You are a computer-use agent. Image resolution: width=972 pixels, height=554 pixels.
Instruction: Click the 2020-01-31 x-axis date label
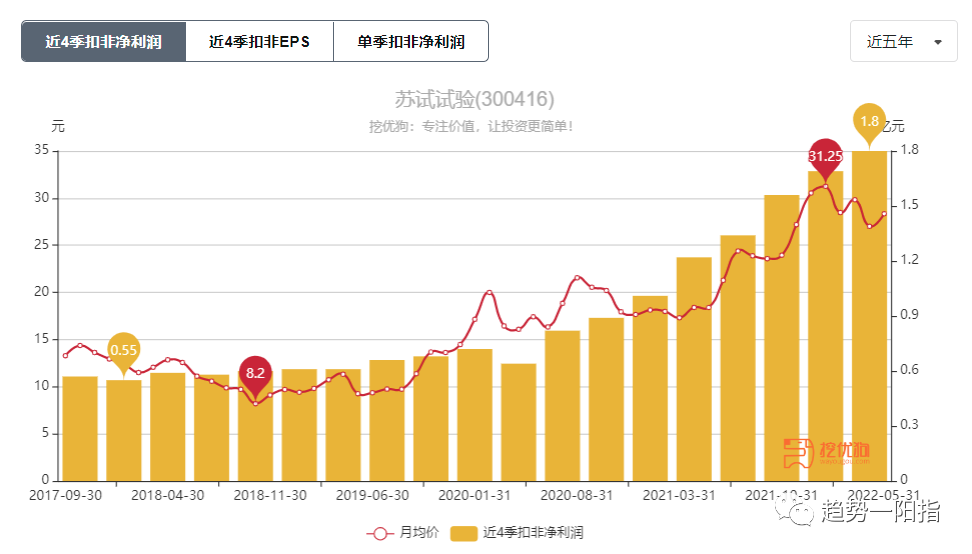point(474,496)
